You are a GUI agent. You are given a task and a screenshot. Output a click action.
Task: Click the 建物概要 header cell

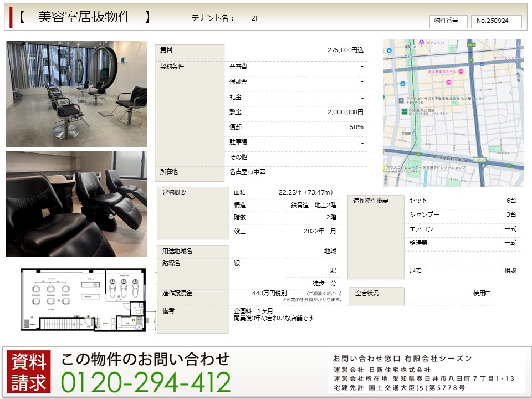(x=192, y=213)
